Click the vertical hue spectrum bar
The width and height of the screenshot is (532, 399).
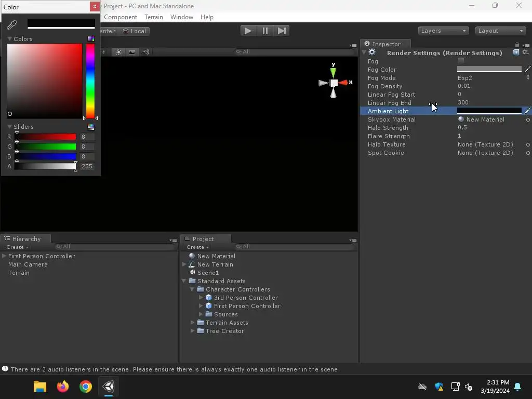click(x=90, y=81)
